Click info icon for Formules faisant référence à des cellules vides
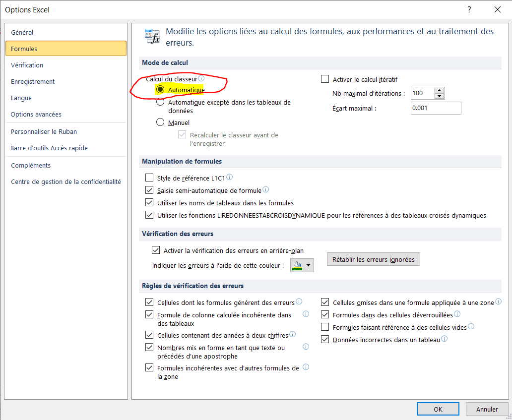The width and height of the screenshot is (512, 420). [x=471, y=326]
